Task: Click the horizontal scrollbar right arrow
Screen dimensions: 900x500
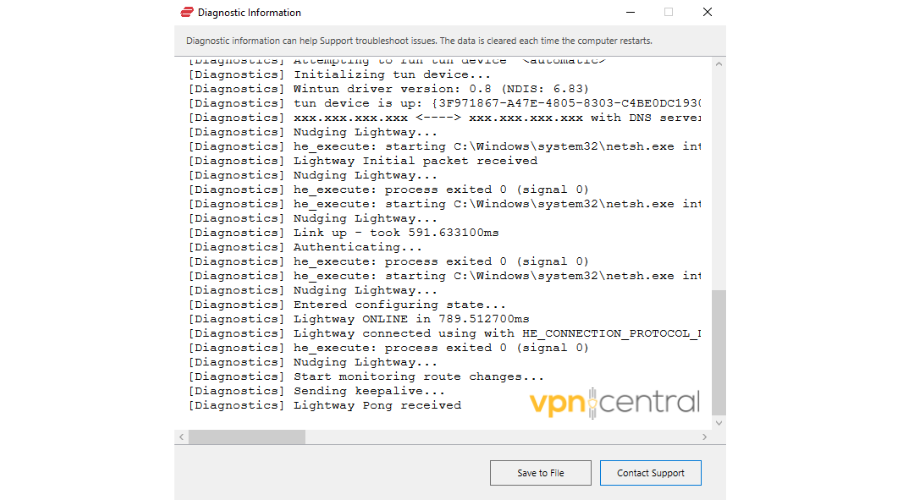Action: (x=705, y=437)
